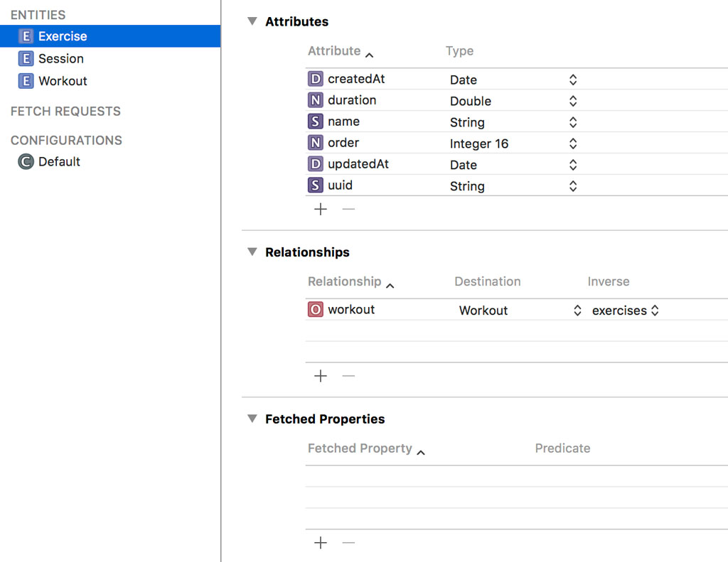Click the order attribute number icon
Image resolution: width=728 pixels, height=562 pixels.
tap(315, 144)
